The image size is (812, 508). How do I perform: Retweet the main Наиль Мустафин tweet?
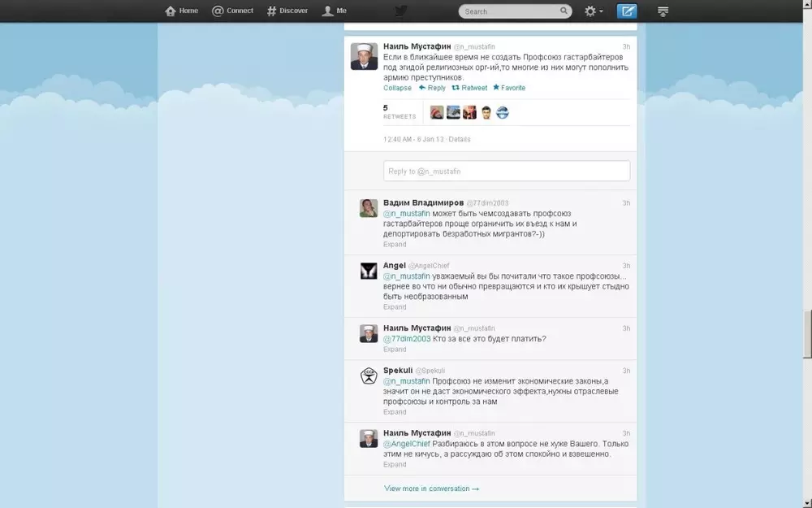[469, 88]
